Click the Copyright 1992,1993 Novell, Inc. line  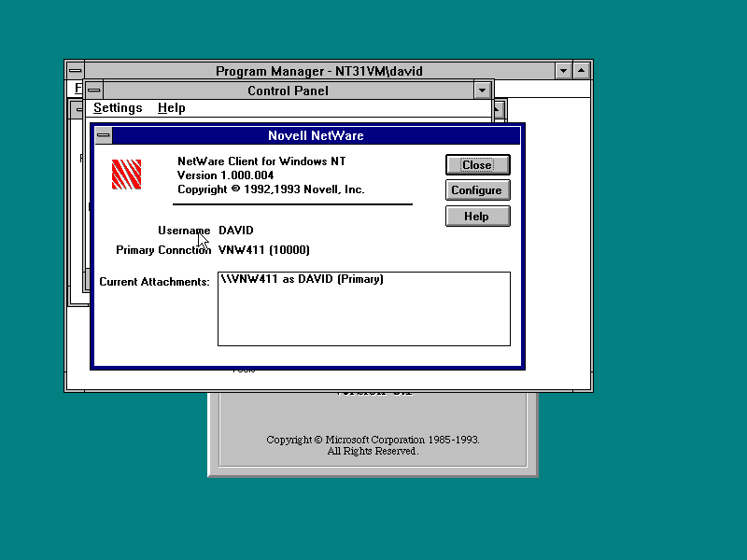tap(271, 189)
